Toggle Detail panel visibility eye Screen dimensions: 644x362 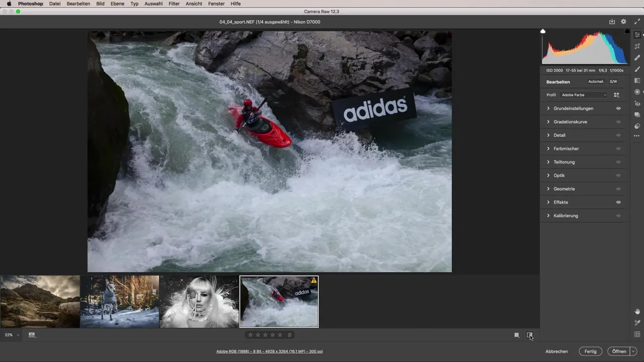tap(618, 135)
